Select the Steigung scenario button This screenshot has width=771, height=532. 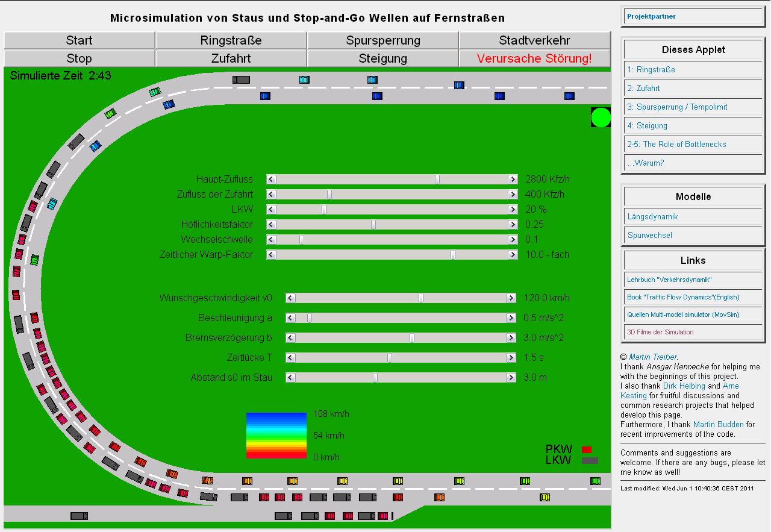click(x=382, y=58)
